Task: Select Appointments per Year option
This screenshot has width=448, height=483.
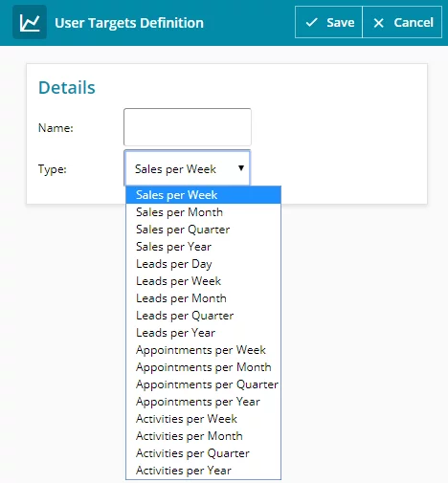Action: [203, 402]
